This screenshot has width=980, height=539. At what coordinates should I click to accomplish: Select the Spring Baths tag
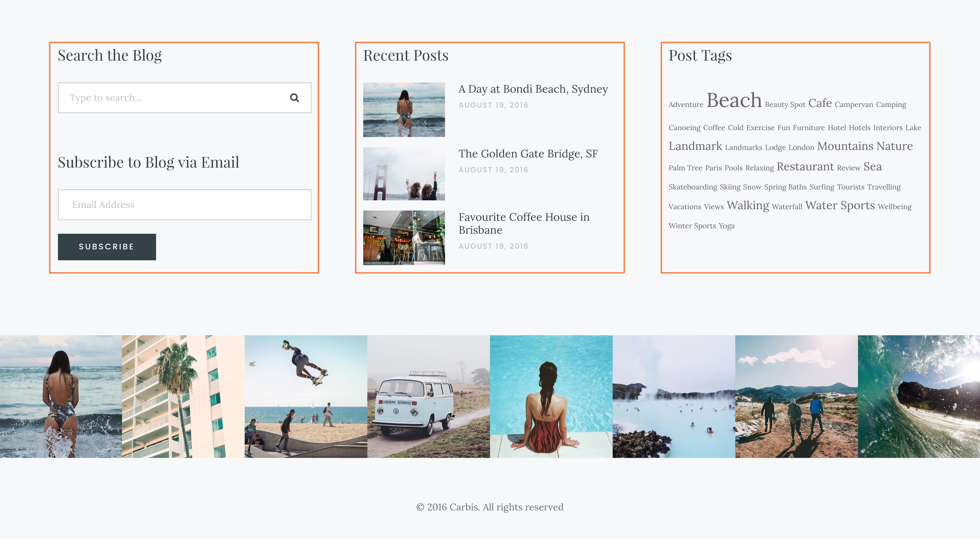coord(785,187)
